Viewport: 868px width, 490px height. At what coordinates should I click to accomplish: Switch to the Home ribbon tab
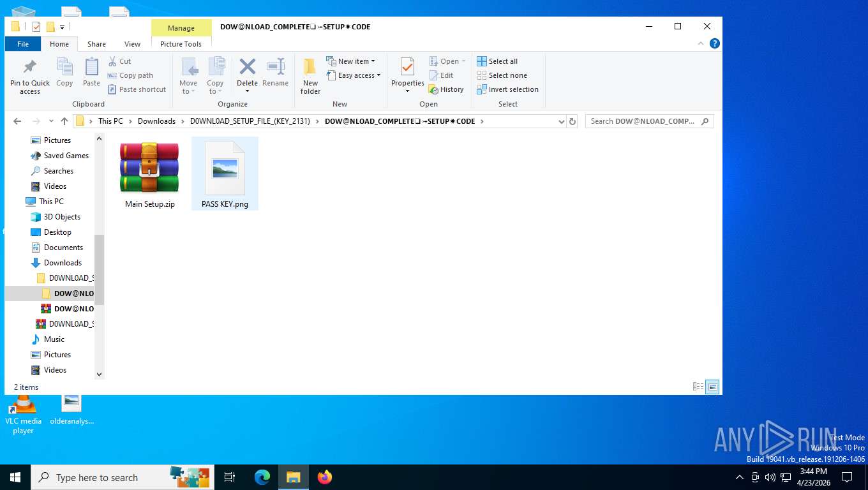59,44
